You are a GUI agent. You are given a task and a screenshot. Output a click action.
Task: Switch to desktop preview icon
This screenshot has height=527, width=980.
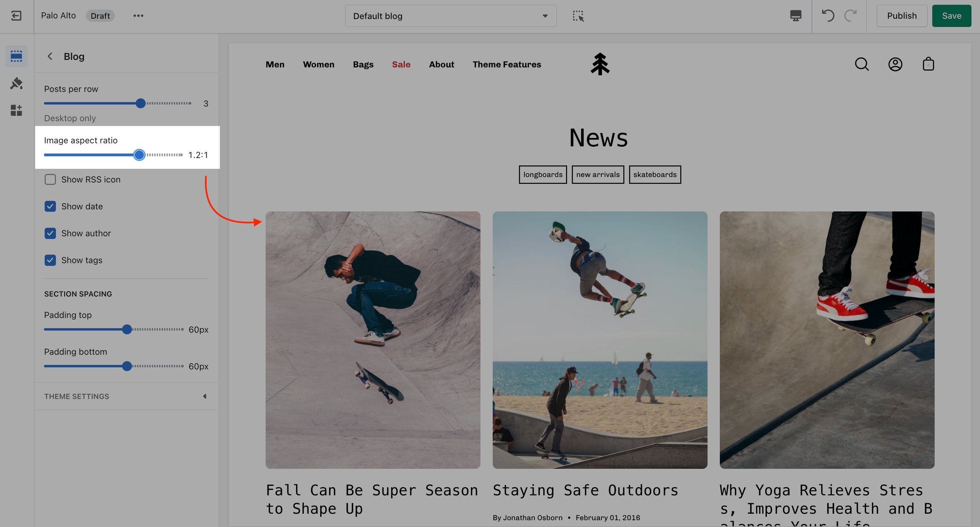pyautogui.click(x=795, y=16)
